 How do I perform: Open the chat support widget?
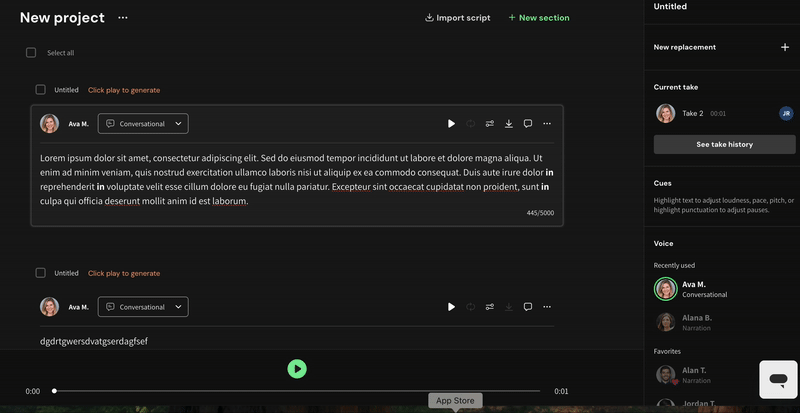coord(777,380)
